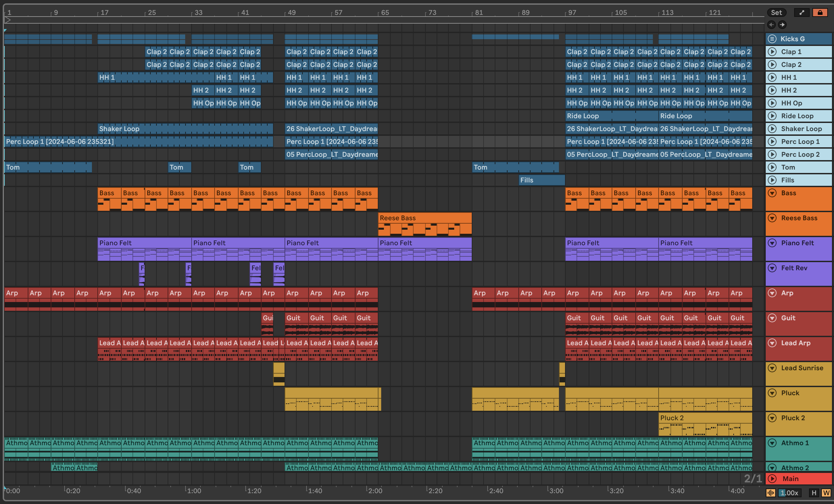This screenshot has height=504, width=834.
Task: Click the Main track play icon
Action: click(x=772, y=479)
